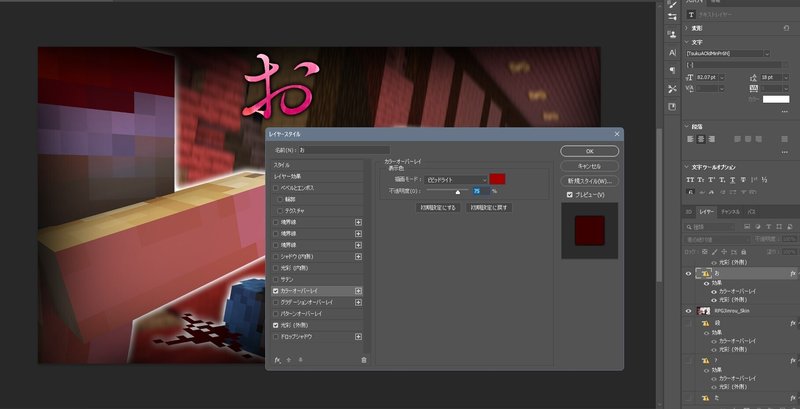
Task: Click the move-effect-up arrow in the Layer Style dialog
Action: click(289, 360)
